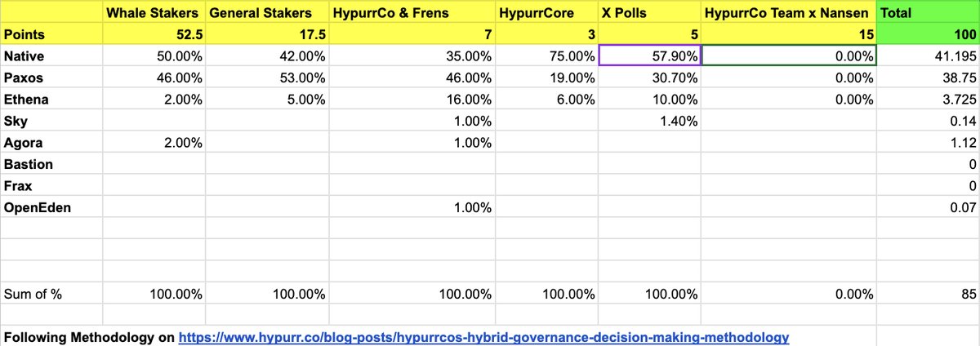Click the Sky X Polls 1.40% cell
The image size is (980, 346).
pos(649,121)
